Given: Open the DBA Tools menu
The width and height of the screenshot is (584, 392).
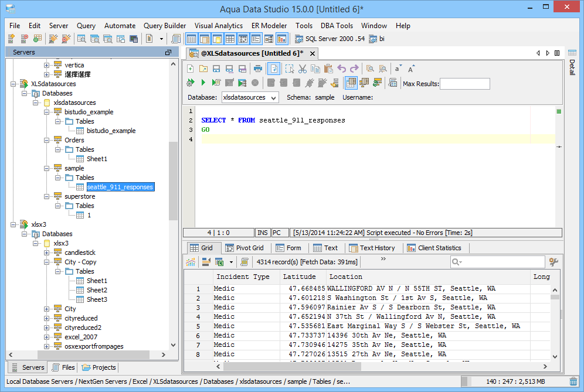Looking at the screenshot, I should (x=337, y=26).
